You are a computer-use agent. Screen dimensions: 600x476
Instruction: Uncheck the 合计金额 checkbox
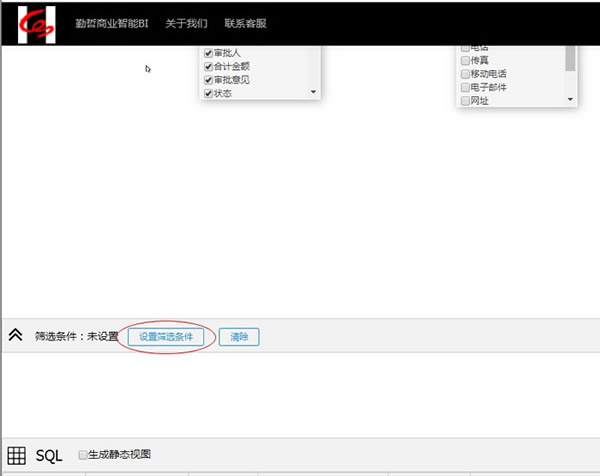[208, 67]
